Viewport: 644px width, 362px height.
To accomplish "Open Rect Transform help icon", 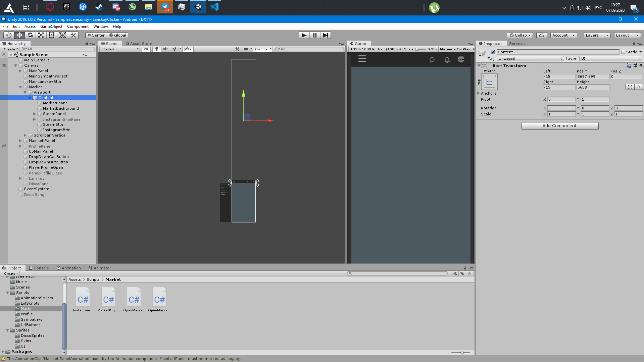I will (x=629, y=65).
